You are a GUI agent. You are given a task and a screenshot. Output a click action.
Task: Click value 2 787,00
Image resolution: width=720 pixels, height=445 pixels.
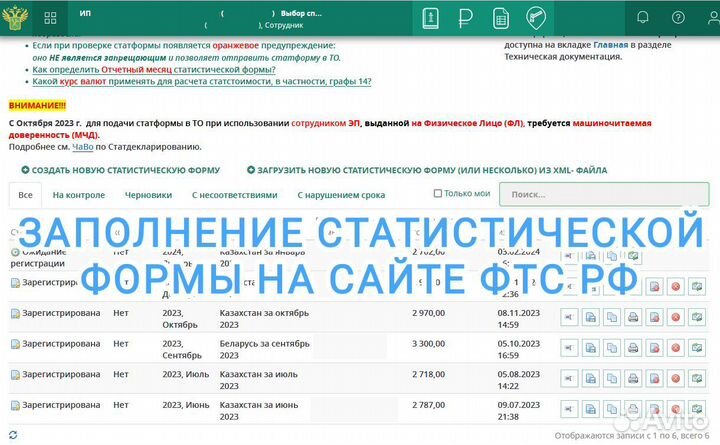coord(428,405)
